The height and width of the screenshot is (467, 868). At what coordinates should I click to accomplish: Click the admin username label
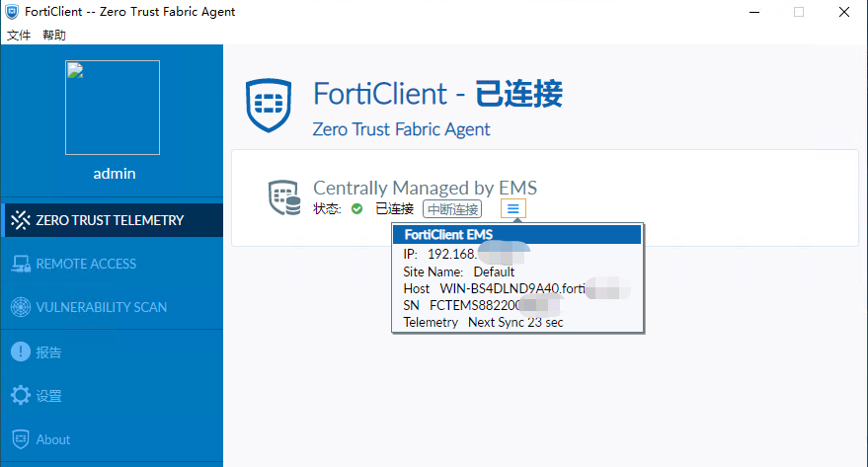(x=114, y=174)
